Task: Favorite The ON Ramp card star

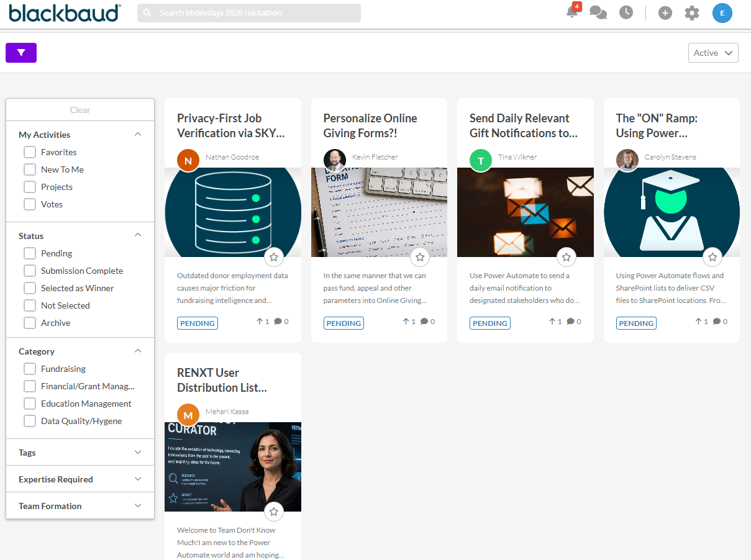Action: click(712, 256)
